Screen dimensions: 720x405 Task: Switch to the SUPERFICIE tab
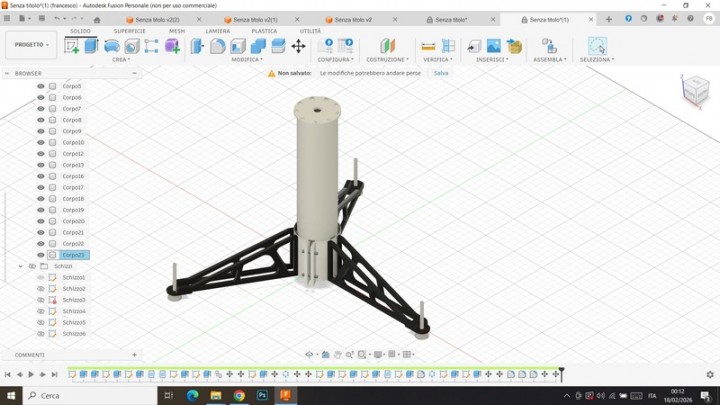click(129, 31)
